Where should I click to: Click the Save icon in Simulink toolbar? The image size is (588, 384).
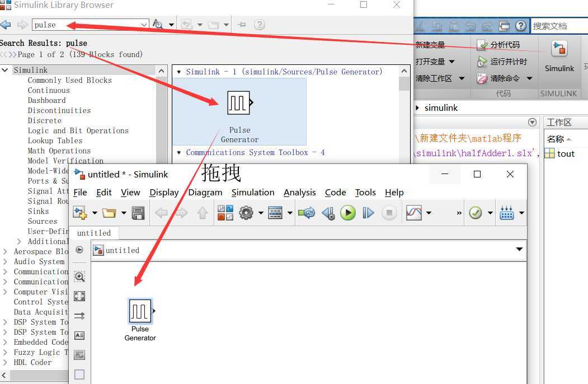click(138, 213)
